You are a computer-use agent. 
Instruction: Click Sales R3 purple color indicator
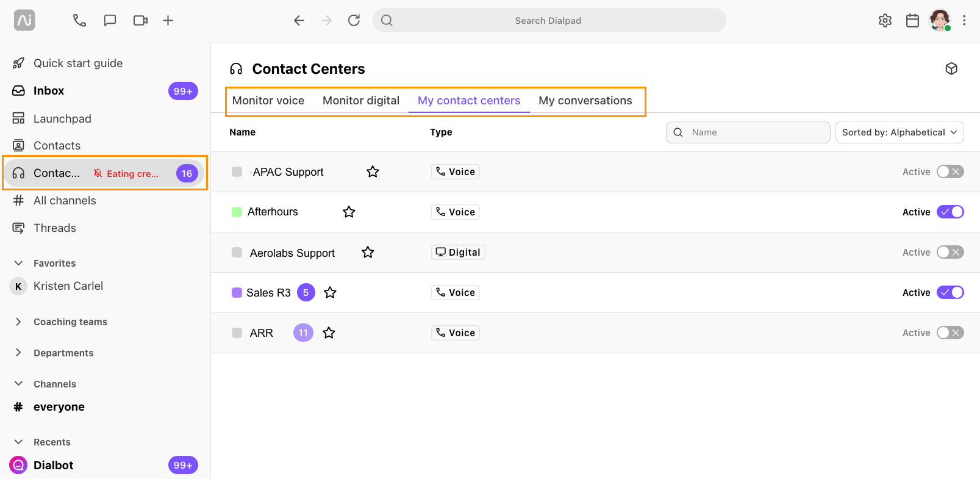[x=237, y=292]
